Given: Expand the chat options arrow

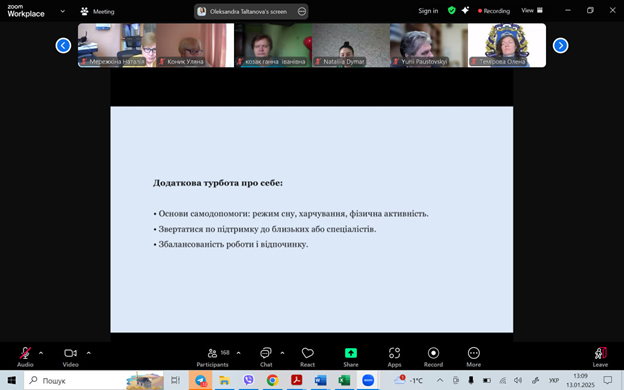Looking at the screenshot, I should coord(282,353).
